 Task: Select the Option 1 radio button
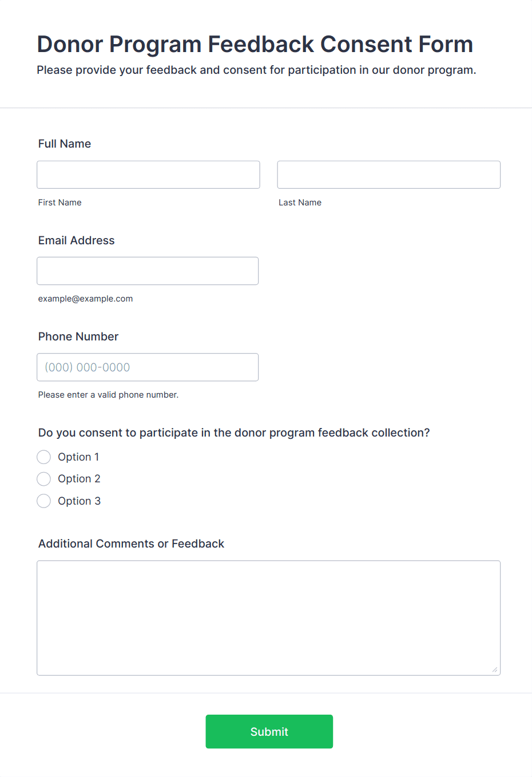pyautogui.click(x=44, y=457)
